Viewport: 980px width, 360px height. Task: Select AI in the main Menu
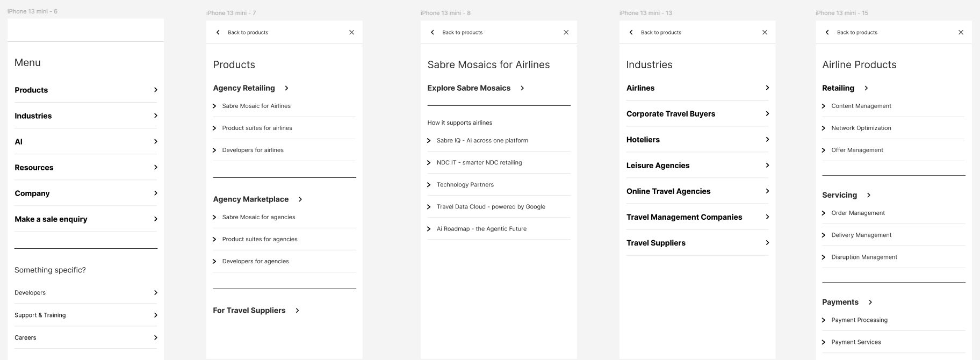click(19, 141)
